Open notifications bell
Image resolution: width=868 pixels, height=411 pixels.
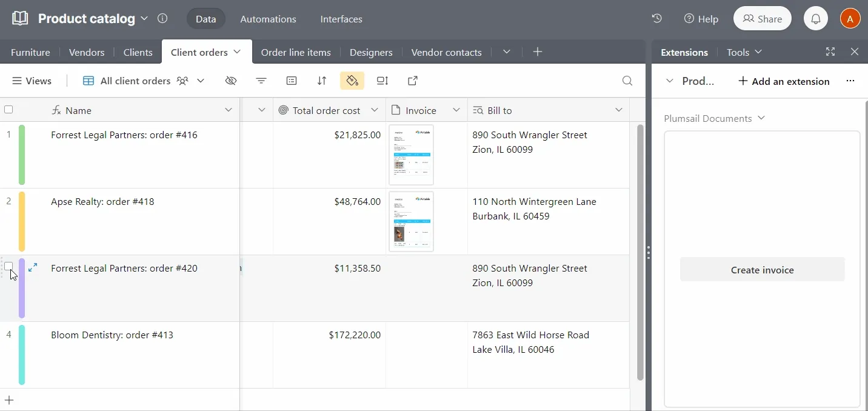click(x=816, y=19)
